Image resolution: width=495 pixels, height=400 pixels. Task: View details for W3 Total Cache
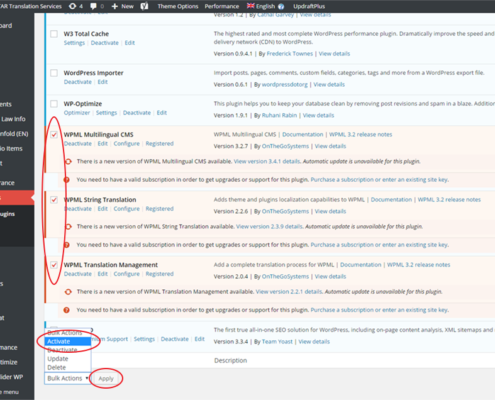point(334,54)
